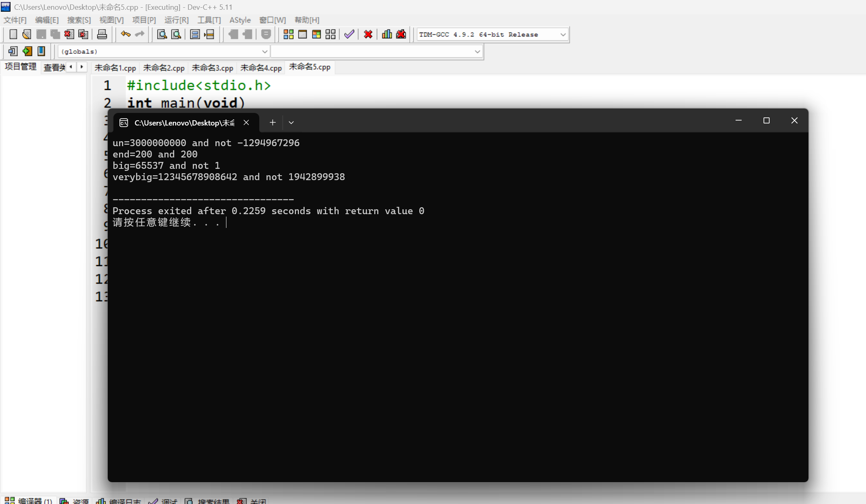Viewport: 866px width, 504px height.
Task: Open the AStyle menu
Action: 240,20
